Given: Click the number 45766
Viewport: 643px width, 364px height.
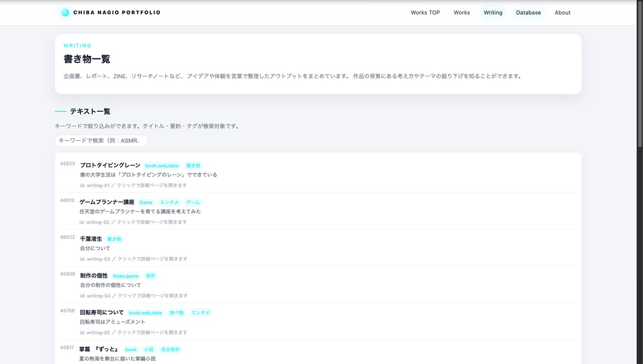Looking at the screenshot, I should pyautogui.click(x=67, y=311).
